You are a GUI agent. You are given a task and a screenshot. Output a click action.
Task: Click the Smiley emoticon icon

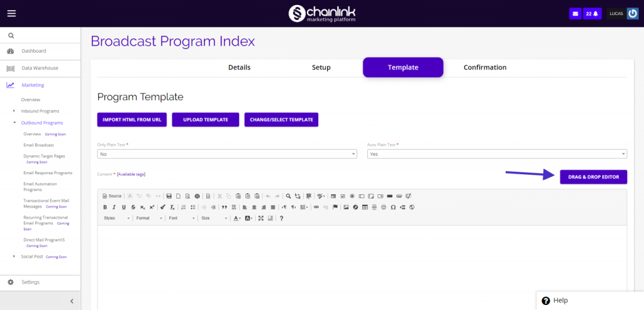tap(384, 207)
